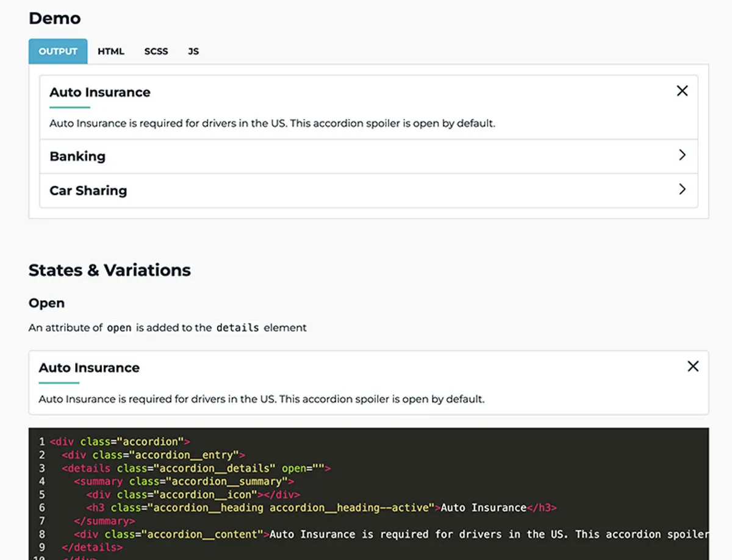Switch to the OUTPUT tab

tap(58, 51)
